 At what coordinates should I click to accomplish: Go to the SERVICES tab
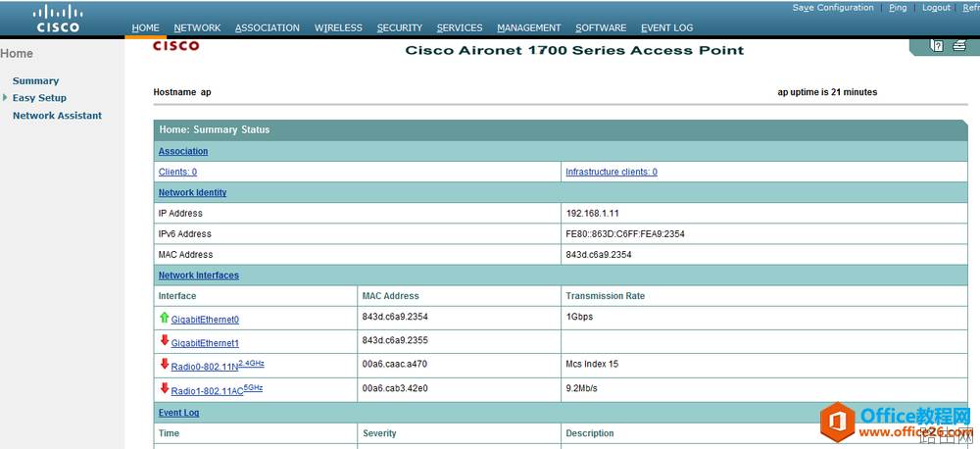460,27
